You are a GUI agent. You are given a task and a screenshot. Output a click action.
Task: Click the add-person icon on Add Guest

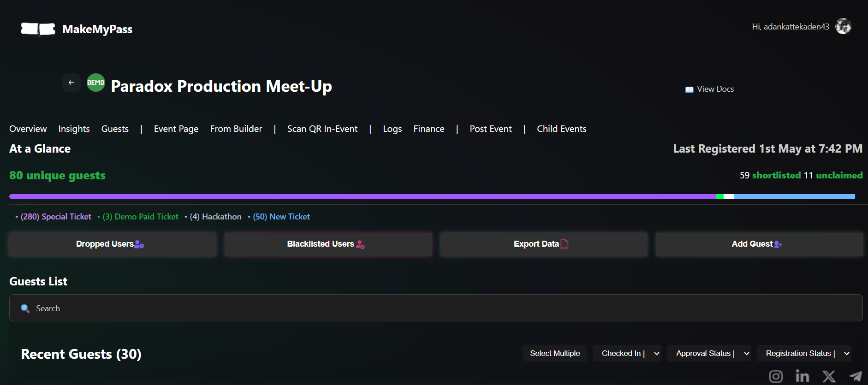click(x=778, y=244)
